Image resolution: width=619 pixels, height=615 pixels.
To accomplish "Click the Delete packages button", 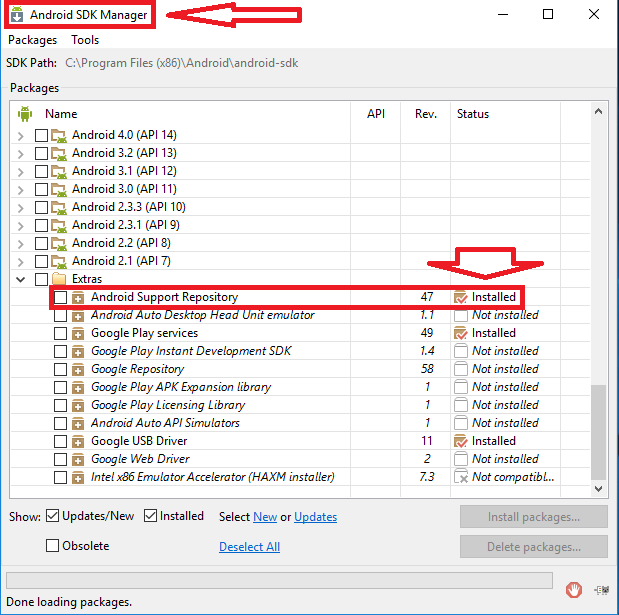I will 534,547.
